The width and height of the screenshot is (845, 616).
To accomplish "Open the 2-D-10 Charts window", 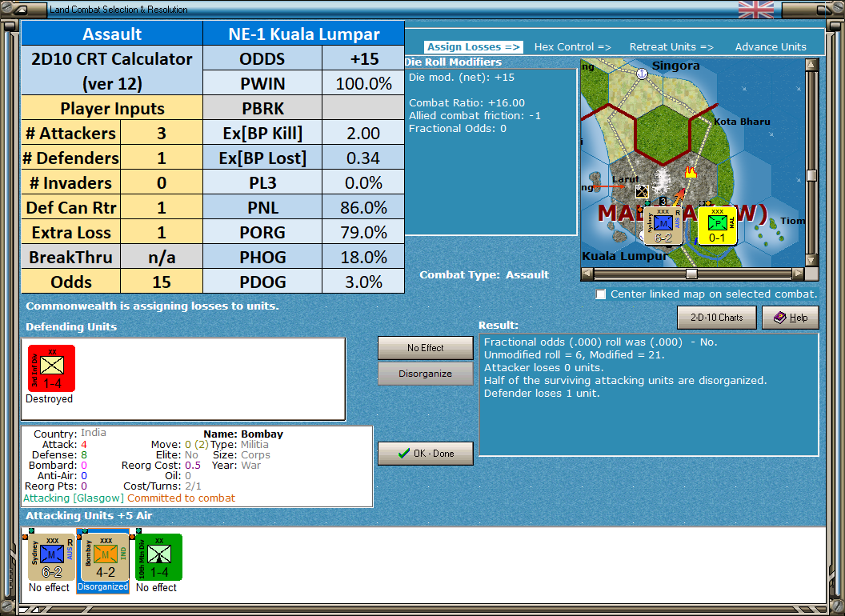I will 716,317.
